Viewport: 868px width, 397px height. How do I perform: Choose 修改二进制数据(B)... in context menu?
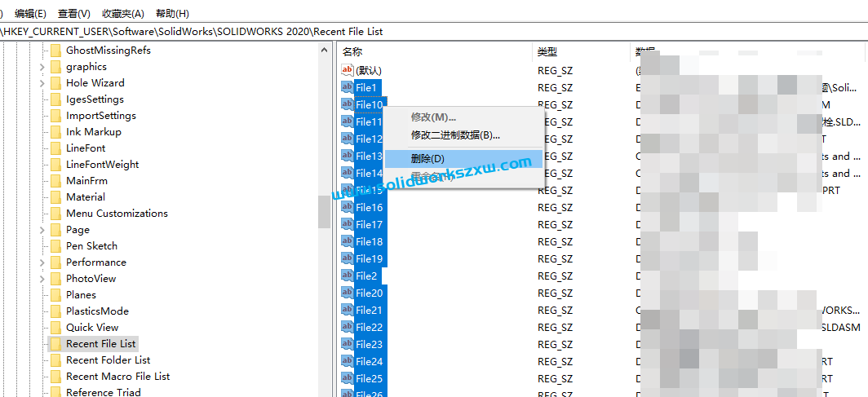[x=463, y=135]
